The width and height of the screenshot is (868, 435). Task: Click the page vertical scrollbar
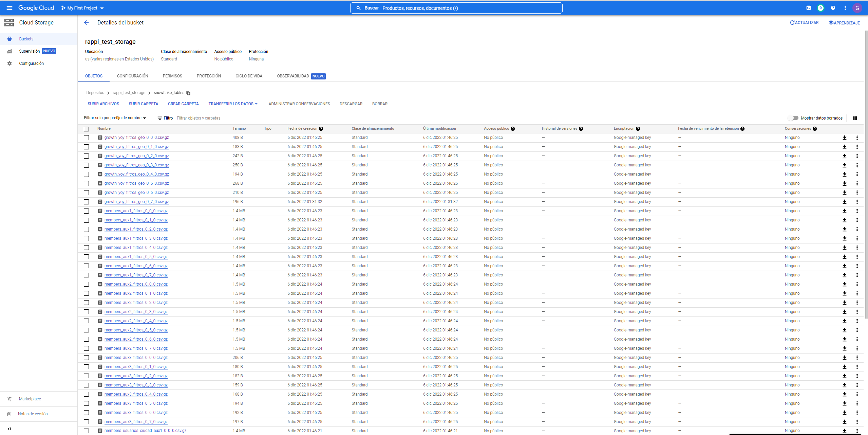866,174
